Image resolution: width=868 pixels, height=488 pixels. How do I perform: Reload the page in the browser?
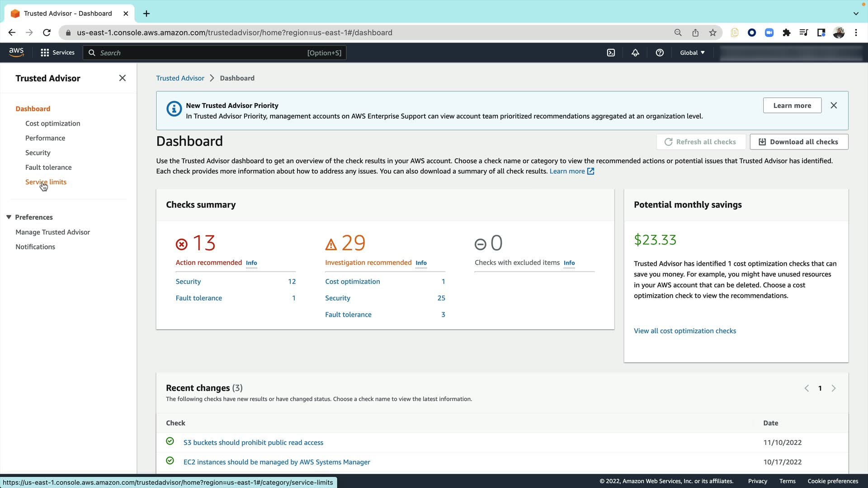pyautogui.click(x=47, y=33)
